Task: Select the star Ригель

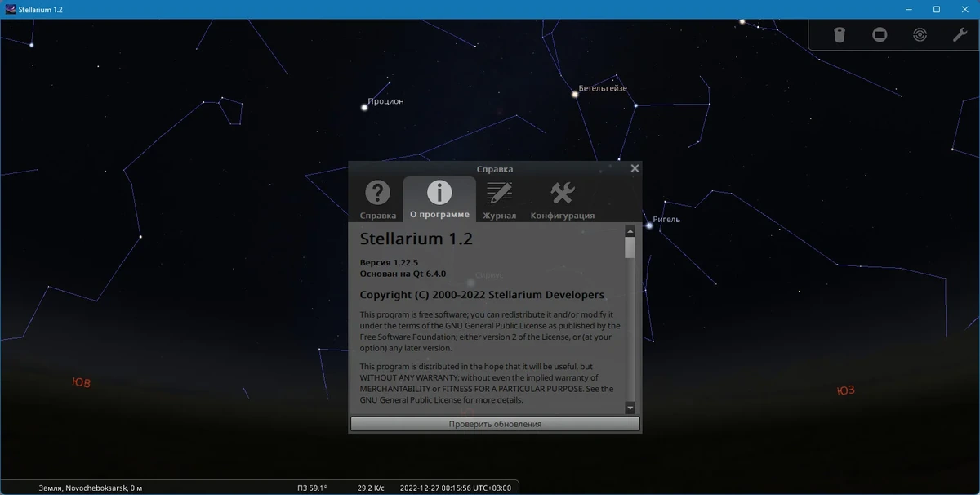Action: (649, 225)
